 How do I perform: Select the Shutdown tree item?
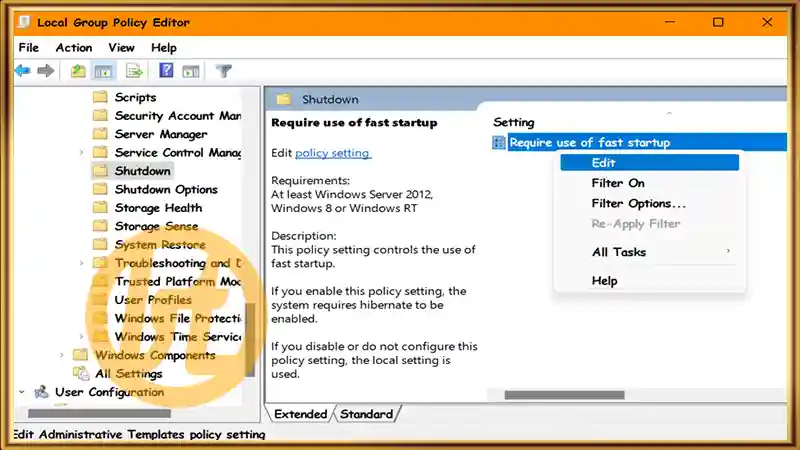pyautogui.click(x=142, y=170)
